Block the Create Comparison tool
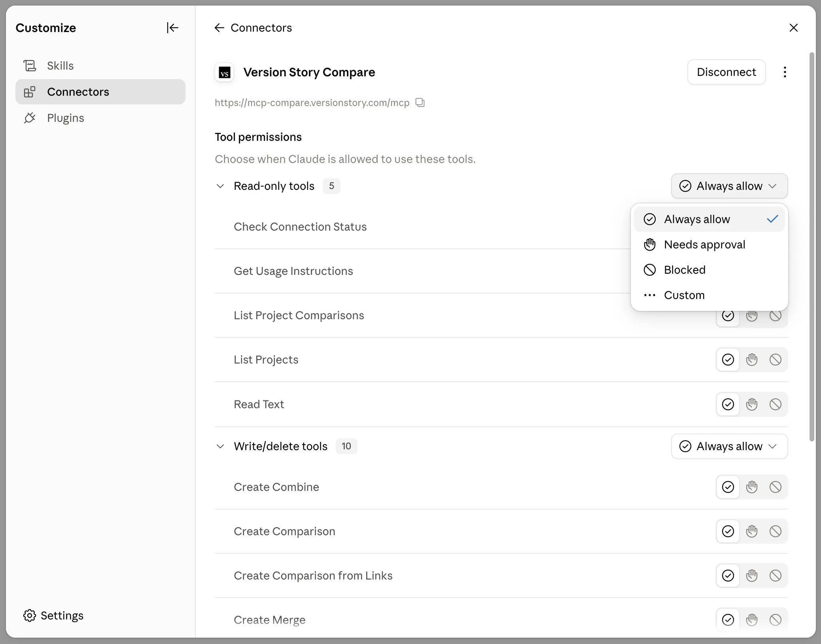This screenshot has height=644, width=821. [776, 531]
